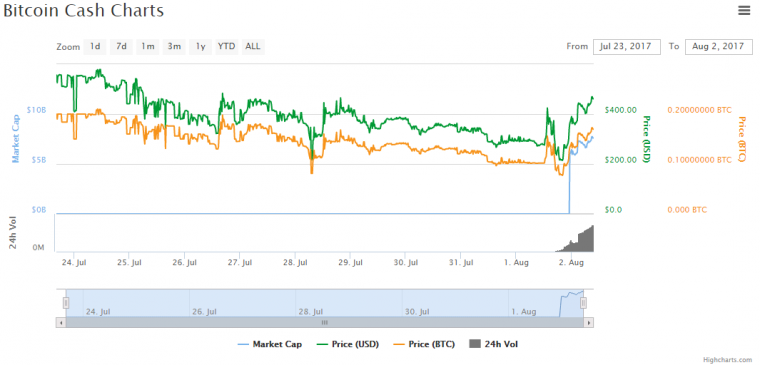760x365 pixels.
Task: Click the gray 24h volume area
Action: coord(584,241)
